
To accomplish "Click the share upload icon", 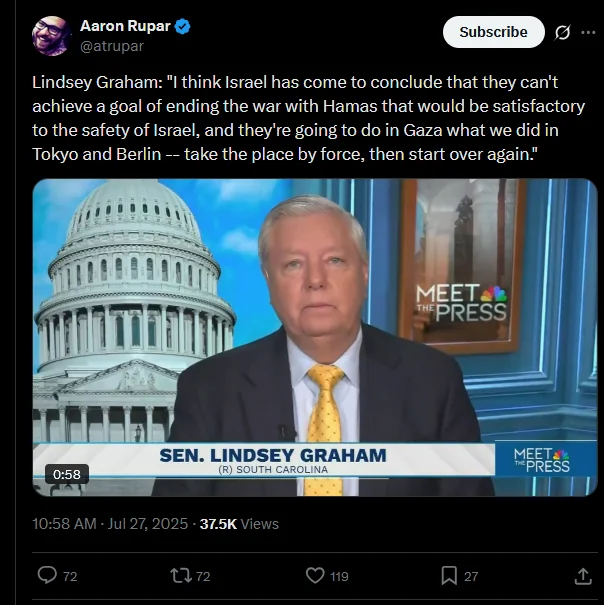I will pos(583,576).
